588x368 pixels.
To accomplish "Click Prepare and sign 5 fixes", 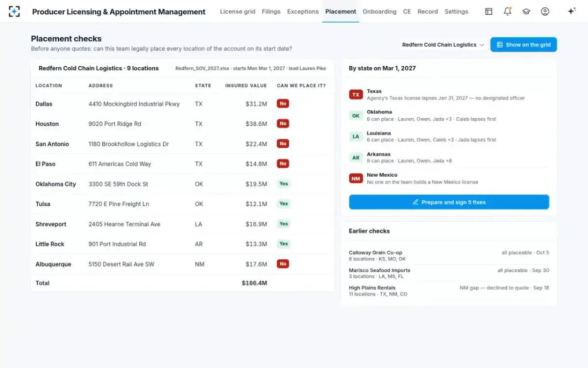I will [449, 202].
